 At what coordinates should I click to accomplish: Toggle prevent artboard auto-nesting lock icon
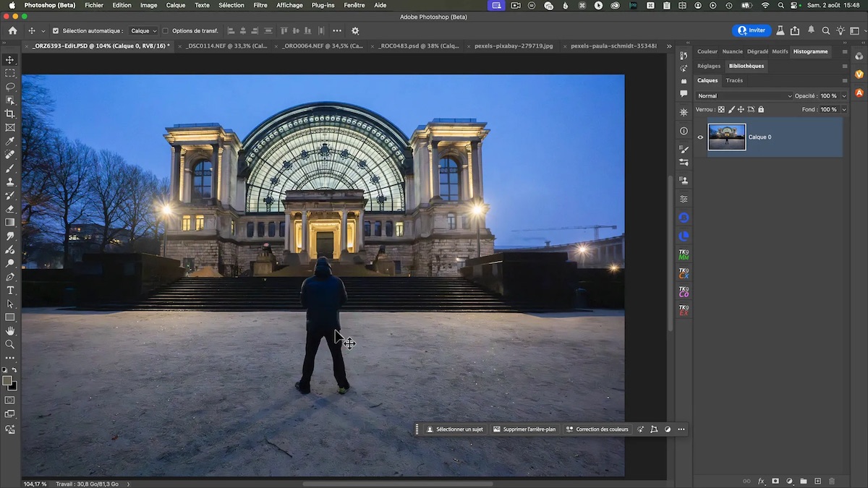pyautogui.click(x=751, y=109)
